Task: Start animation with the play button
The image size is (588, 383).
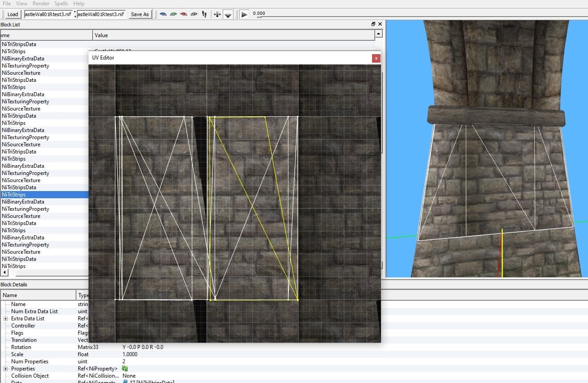Action: pos(244,14)
